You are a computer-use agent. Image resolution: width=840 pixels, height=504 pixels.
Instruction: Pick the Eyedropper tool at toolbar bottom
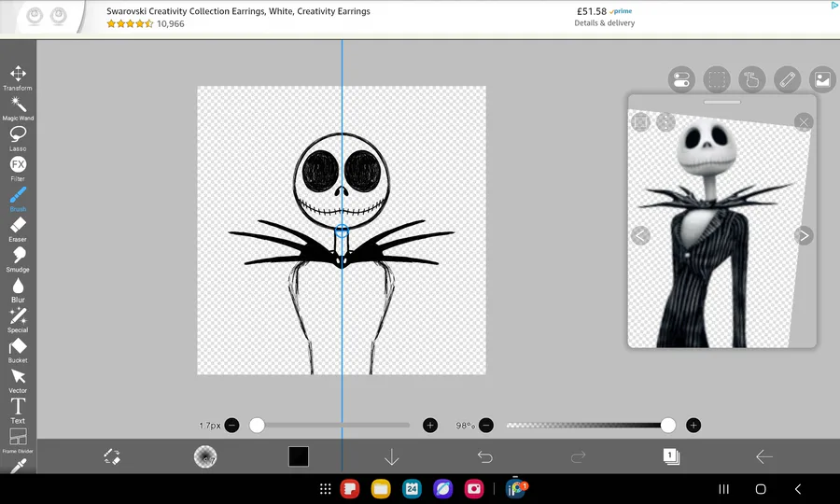click(x=18, y=467)
